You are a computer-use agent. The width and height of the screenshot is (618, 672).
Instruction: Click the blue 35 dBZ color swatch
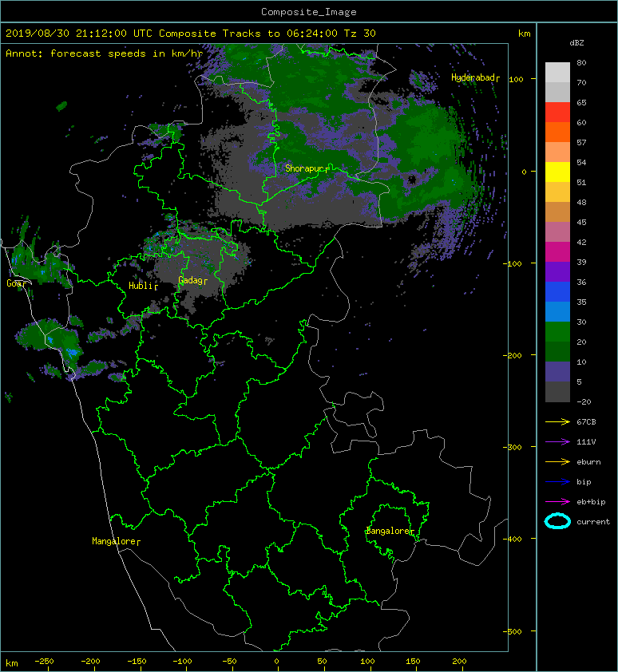click(x=557, y=292)
